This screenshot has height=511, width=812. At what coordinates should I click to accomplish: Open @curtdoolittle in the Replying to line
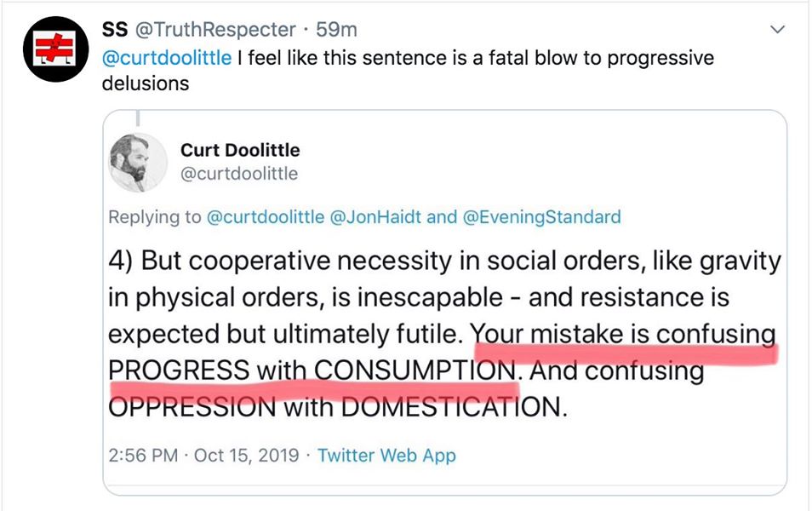pyautogui.click(x=266, y=217)
